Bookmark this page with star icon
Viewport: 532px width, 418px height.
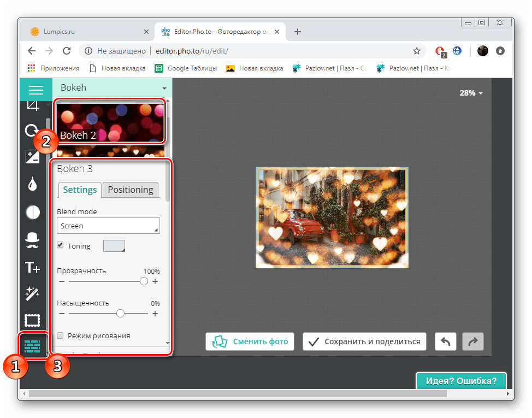[417, 51]
